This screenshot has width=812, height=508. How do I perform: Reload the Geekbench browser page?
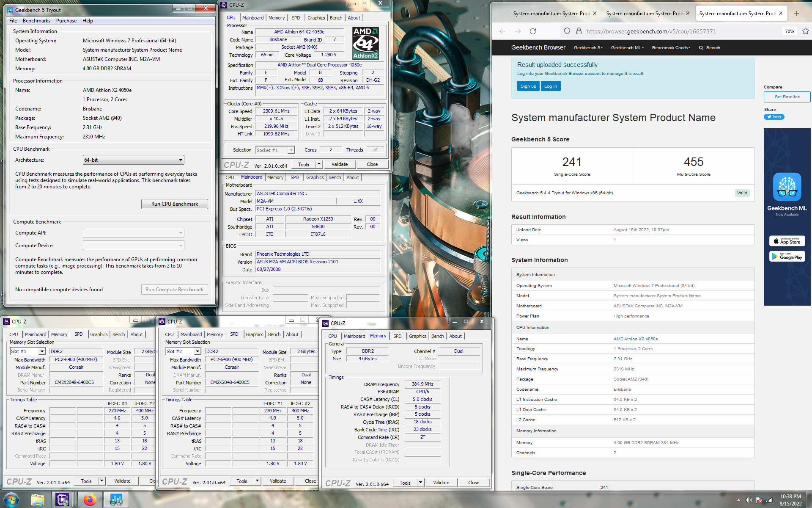533,31
